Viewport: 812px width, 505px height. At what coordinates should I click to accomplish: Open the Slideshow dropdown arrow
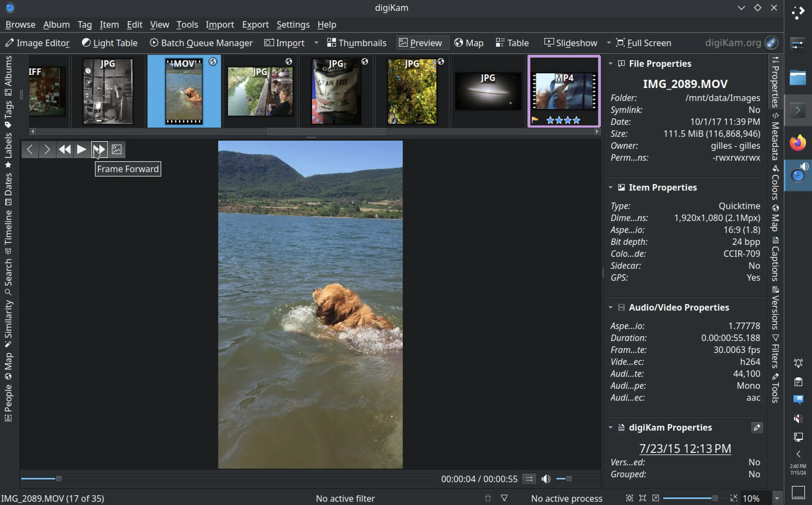click(x=608, y=43)
